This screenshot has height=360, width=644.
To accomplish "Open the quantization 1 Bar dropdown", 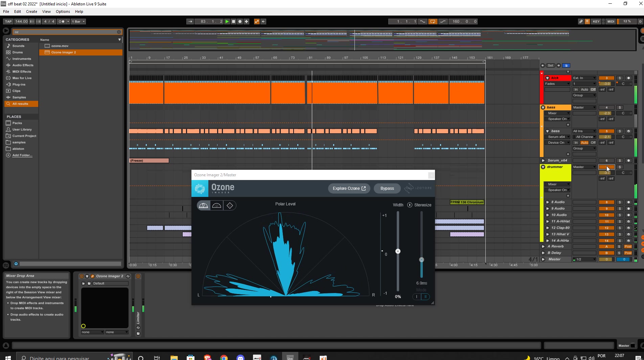I will pos(78,21).
